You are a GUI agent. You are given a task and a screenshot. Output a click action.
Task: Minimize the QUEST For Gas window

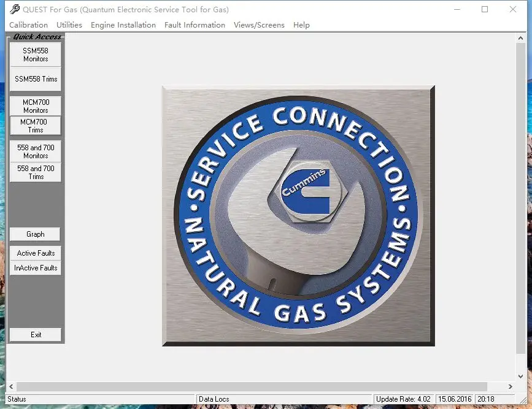[x=457, y=9]
